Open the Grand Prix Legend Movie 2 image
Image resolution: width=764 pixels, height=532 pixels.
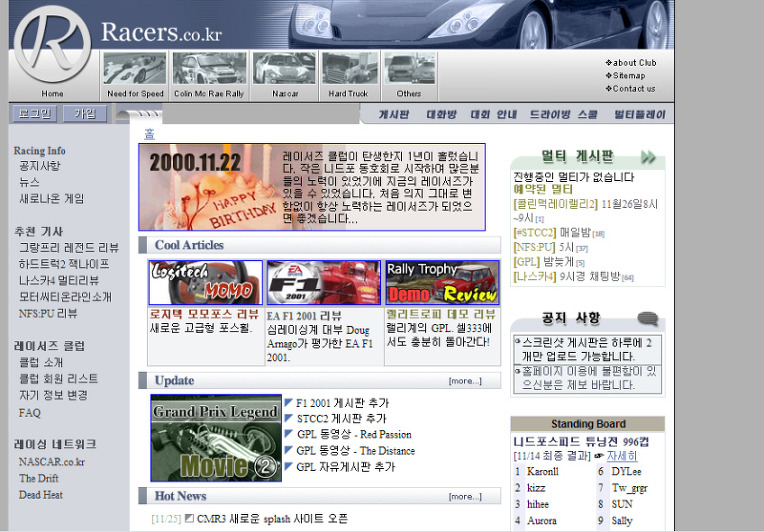pos(216,438)
